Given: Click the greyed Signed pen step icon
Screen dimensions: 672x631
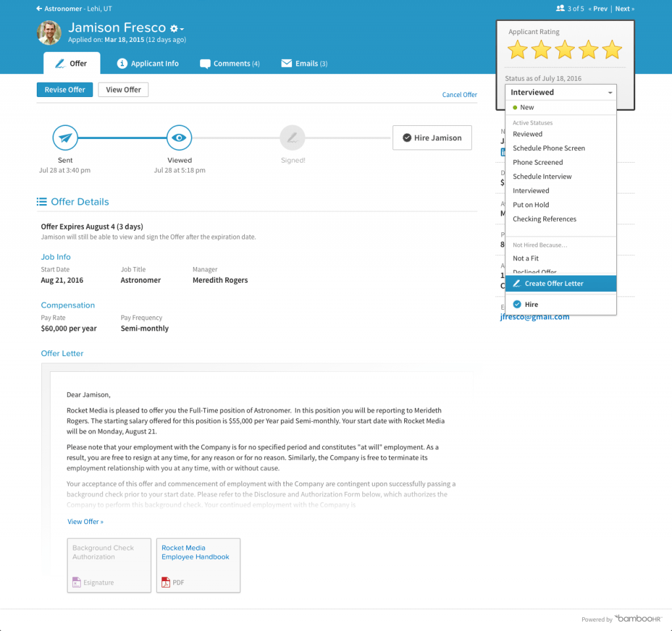Looking at the screenshot, I should pyautogui.click(x=292, y=138).
